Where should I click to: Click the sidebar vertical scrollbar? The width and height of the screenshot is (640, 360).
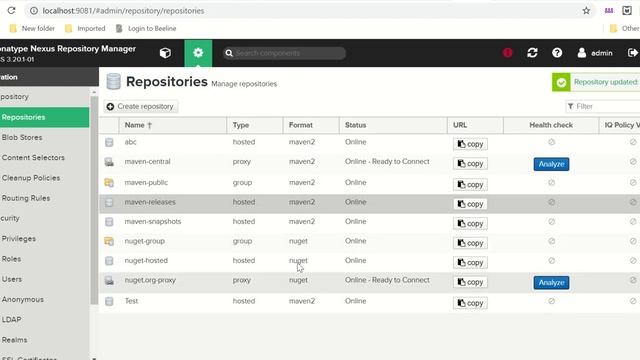(94, 200)
